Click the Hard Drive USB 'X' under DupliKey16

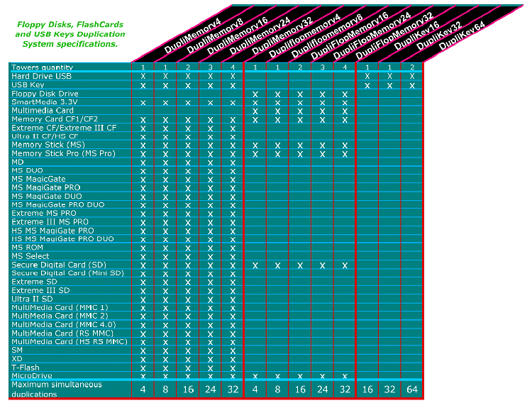click(367, 77)
